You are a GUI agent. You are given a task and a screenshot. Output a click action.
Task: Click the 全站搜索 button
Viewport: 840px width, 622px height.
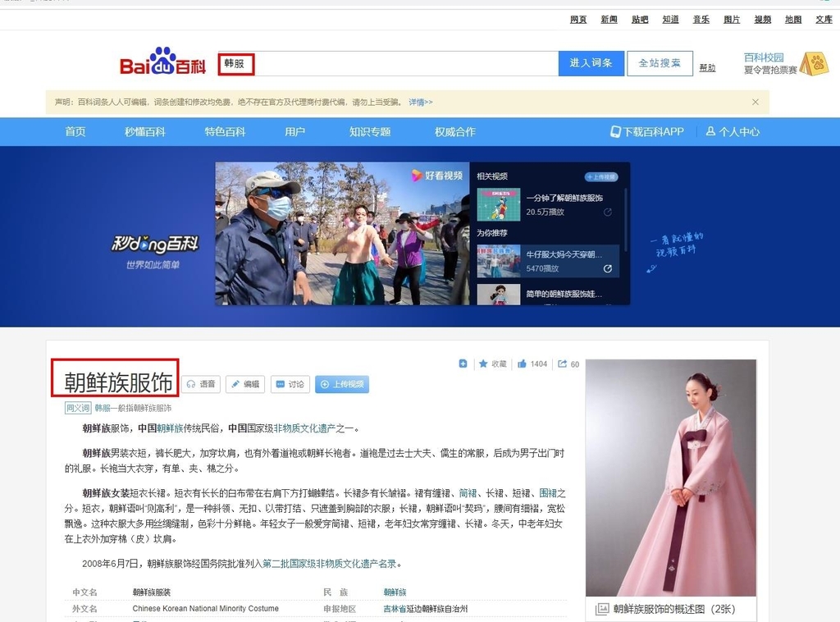click(x=660, y=63)
